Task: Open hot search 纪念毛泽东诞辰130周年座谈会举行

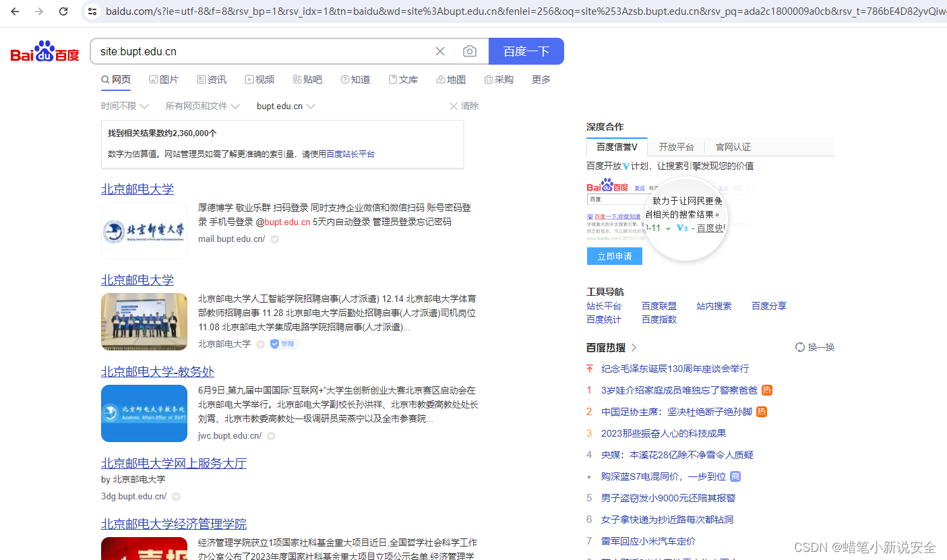Action: (x=675, y=369)
